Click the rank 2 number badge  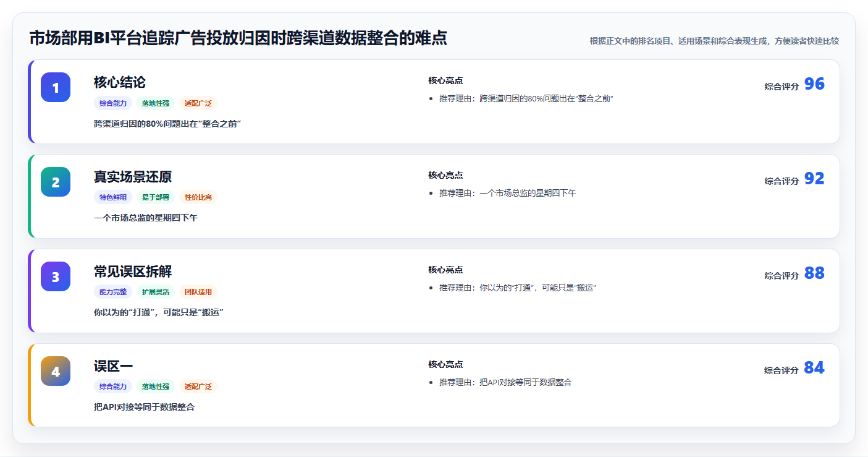pyautogui.click(x=56, y=182)
